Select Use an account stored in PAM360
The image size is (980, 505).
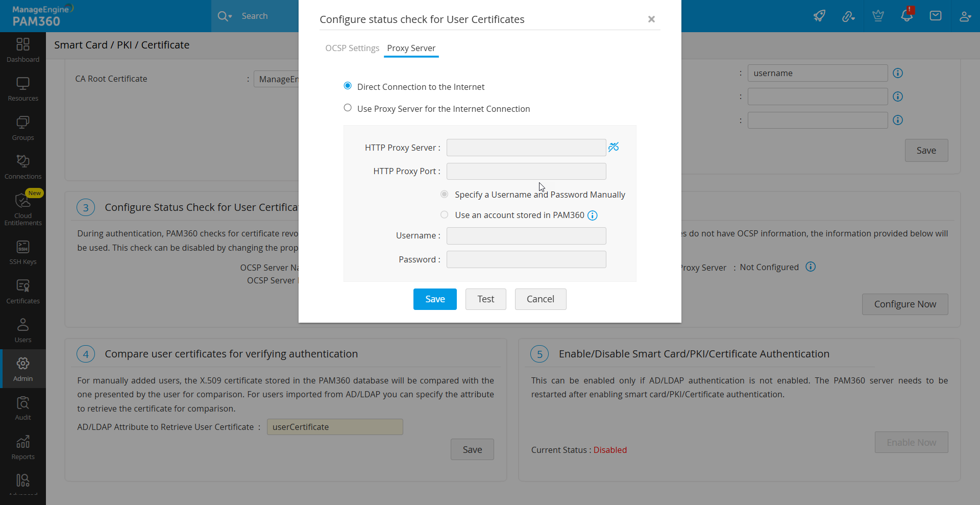click(x=444, y=214)
